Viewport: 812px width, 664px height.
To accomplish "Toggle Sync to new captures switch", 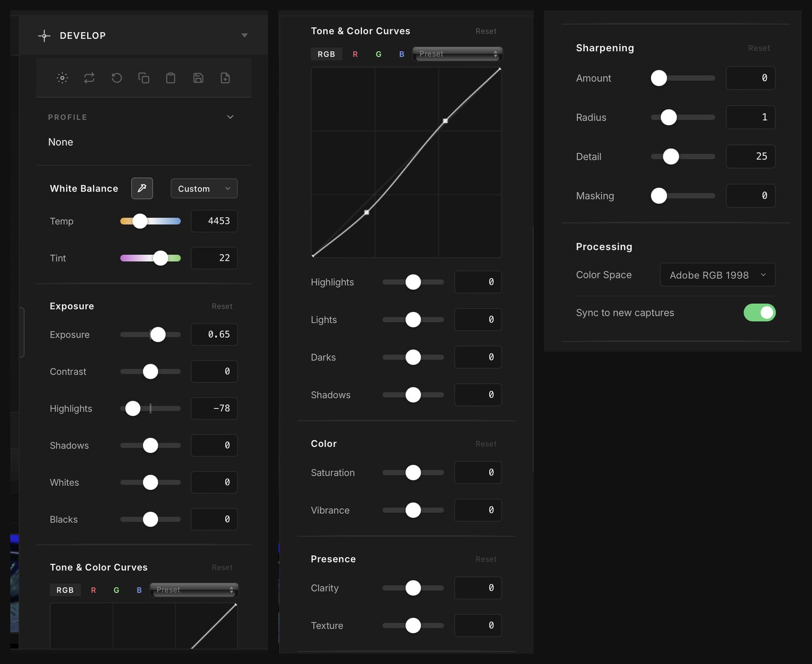I will click(x=759, y=313).
